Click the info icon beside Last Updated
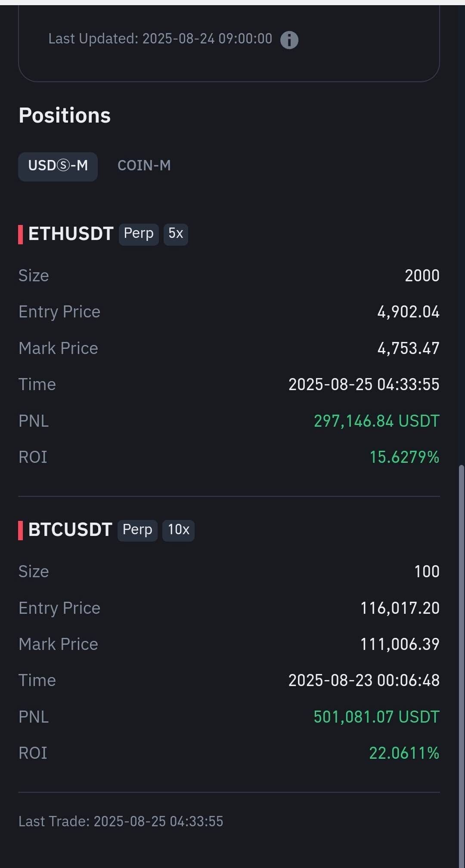The width and height of the screenshot is (465, 868). [x=289, y=40]
